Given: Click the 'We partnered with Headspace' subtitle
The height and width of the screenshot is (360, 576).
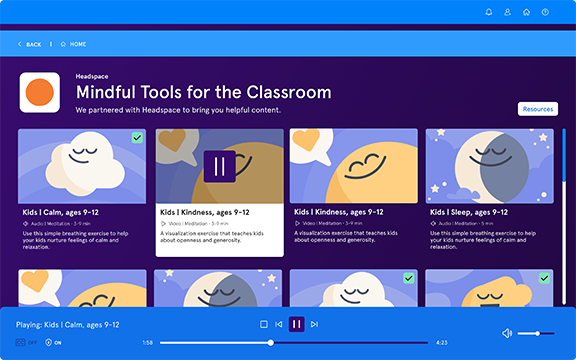Looking at the screenshot, I should (178, 110).
